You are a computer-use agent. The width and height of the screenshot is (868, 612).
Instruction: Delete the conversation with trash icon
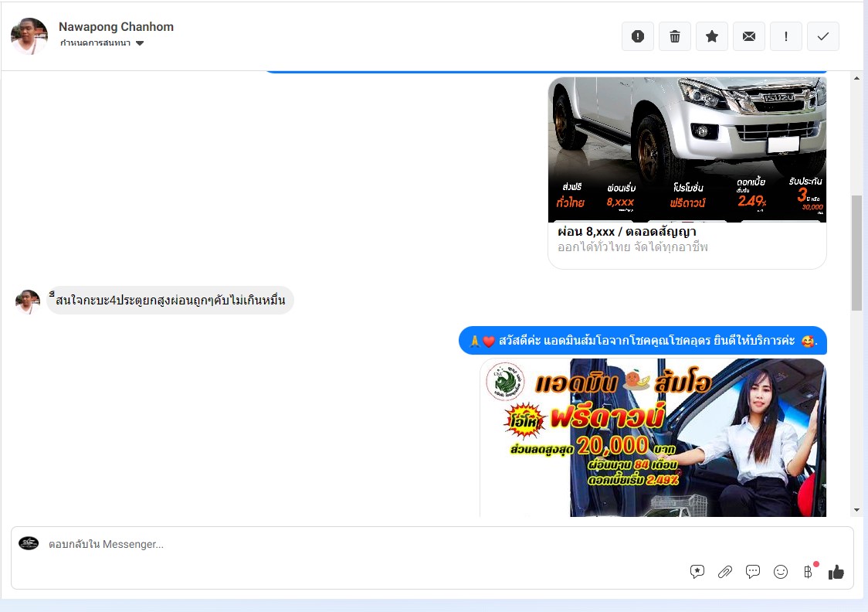pyautogui.click(x=675, y=36)
